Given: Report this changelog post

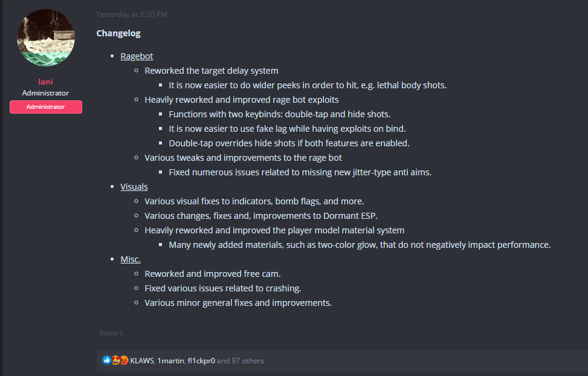Looking at the screenshot, I should pyautogui.click(x=111, y=333).
